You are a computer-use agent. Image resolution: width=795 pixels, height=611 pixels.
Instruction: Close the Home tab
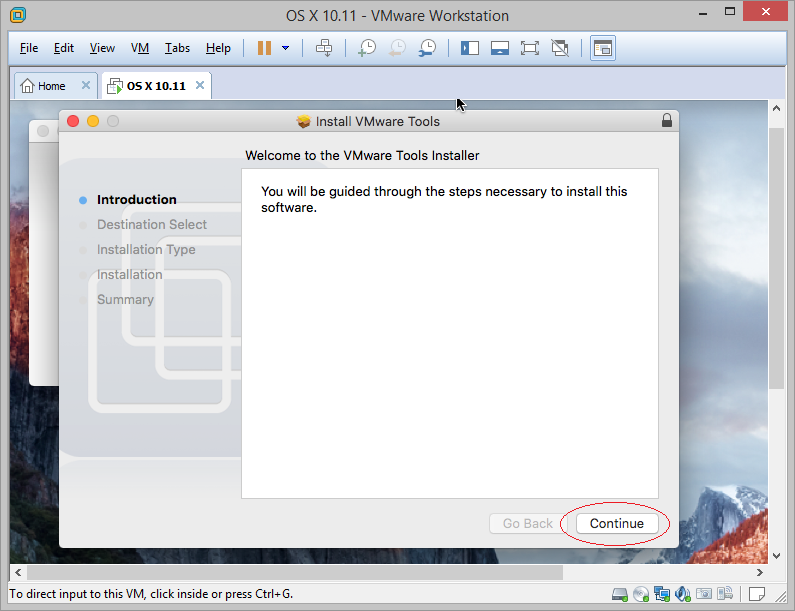point(86,85)
